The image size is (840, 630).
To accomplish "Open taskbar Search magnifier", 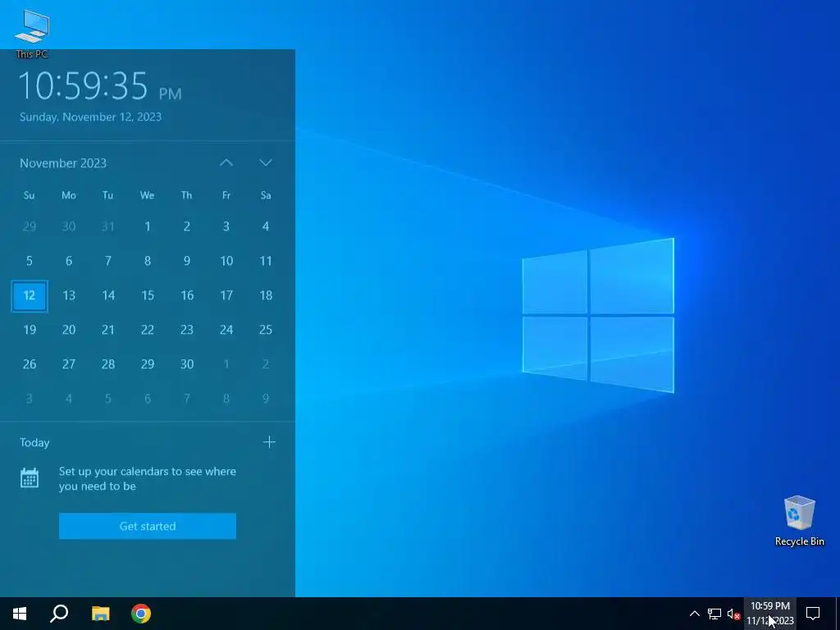I will coord(59,614).
